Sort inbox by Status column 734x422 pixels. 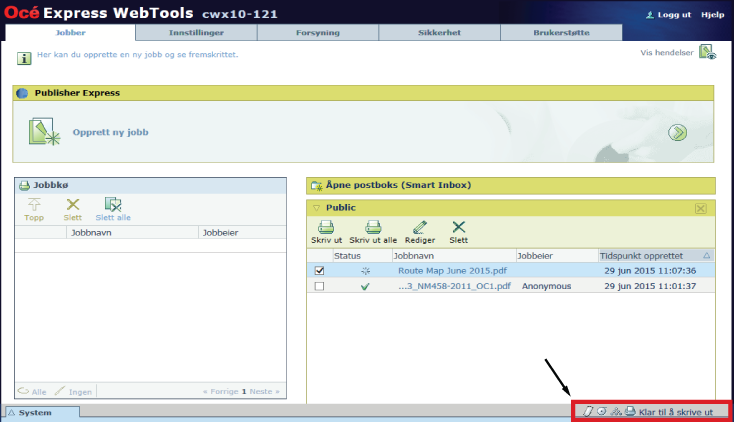(x=362, y=256)
